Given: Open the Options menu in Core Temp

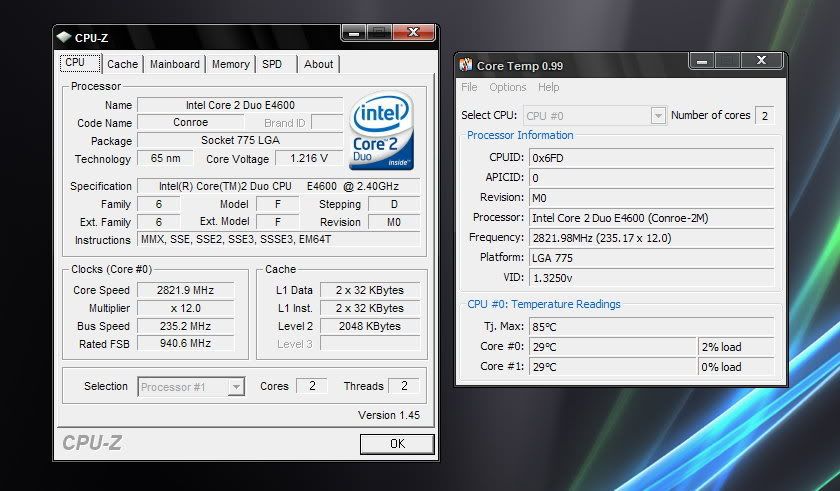Looking at the screenshot, I should [507, 87].
